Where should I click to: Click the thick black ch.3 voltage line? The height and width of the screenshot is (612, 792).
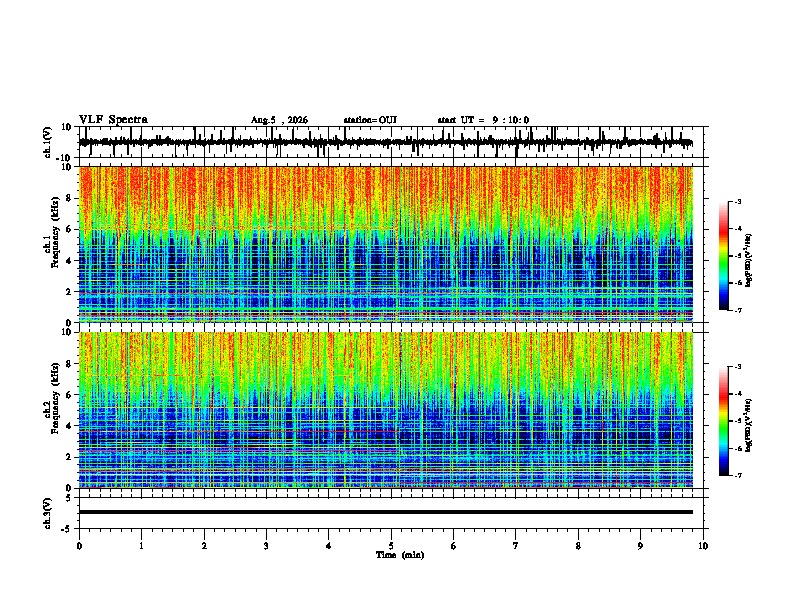[x=386, y=512]
